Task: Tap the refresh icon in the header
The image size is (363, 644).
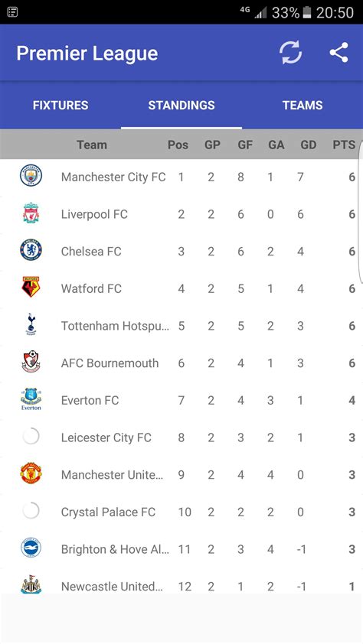Action: pyautogui.click(x=291, y=53)
